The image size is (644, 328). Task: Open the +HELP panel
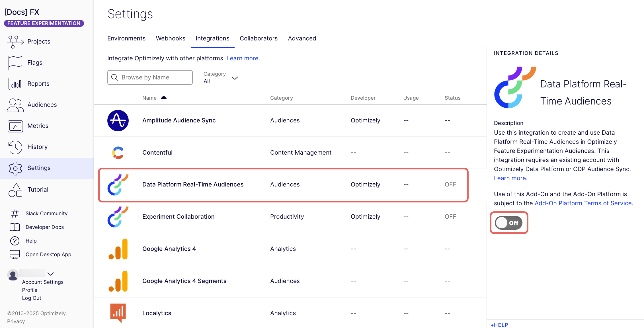pos(499,325)
